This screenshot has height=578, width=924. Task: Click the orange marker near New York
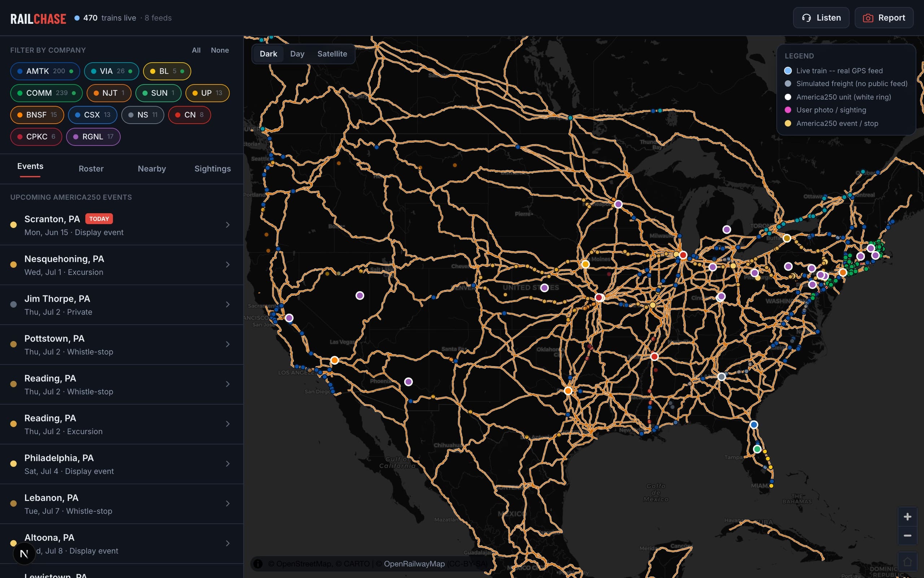(843, 272)
